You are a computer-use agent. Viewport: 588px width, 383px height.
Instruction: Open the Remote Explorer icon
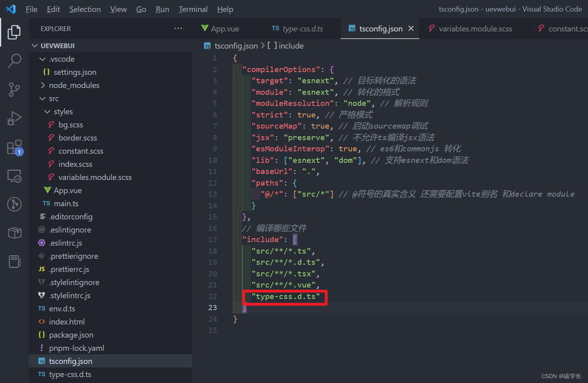point(14,176)
